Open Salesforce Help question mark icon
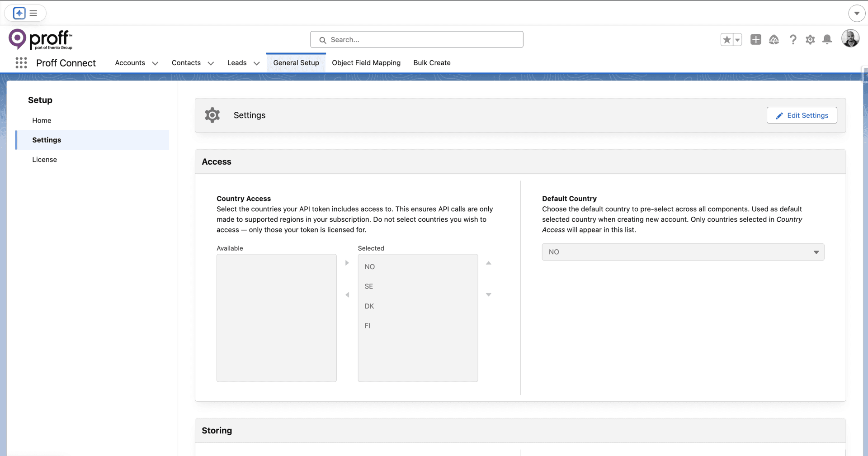The image size is (868, 456). coord(793,40)
